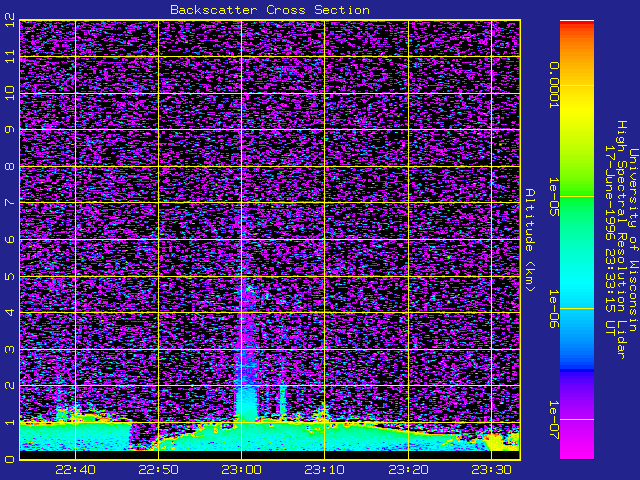Click the altitude axis label 9

coord(10,129)
